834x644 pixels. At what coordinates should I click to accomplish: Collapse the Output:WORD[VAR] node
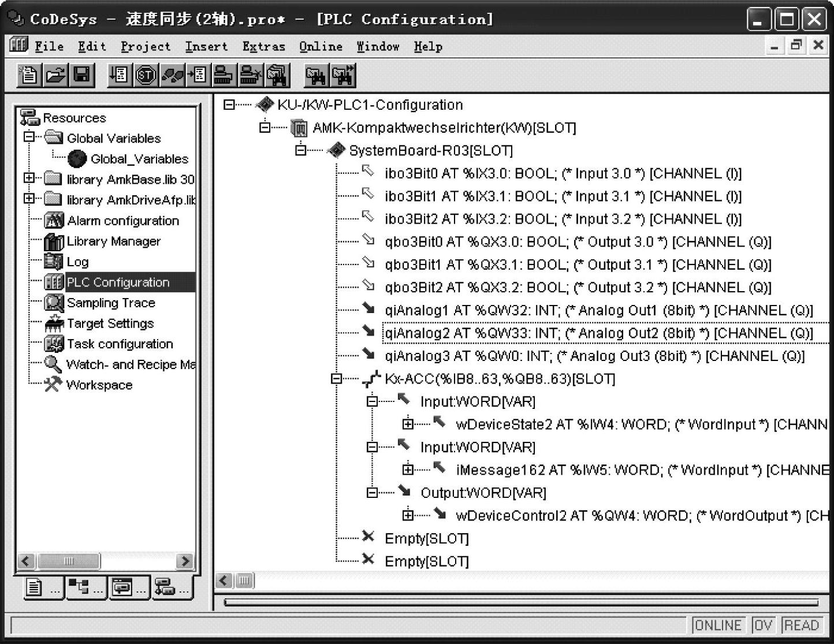pos(373,493)
